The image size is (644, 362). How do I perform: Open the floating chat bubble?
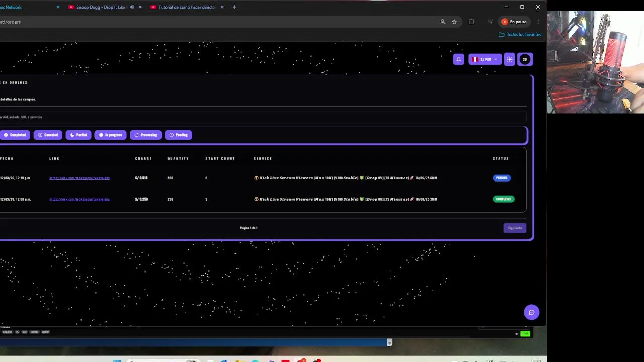point(531,312)
